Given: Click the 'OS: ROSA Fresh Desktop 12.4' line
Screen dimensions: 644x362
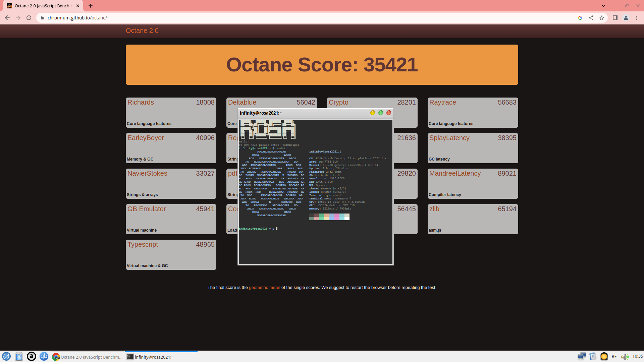Looking at the screenshot, I should [x=348, y=158].
